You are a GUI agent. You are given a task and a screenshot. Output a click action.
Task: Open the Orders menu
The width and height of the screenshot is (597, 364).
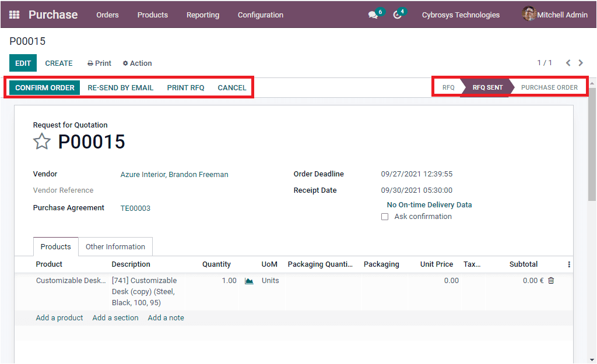107,15
